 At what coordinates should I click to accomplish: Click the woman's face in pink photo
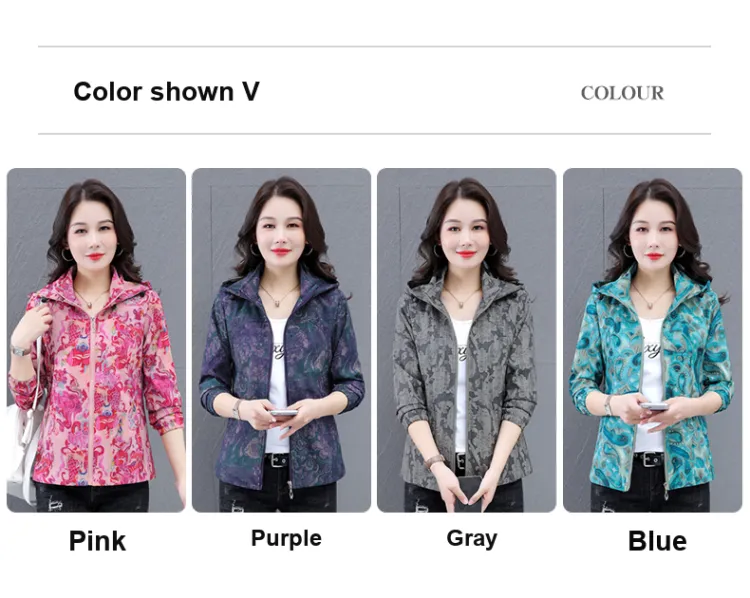coord(93,237)
